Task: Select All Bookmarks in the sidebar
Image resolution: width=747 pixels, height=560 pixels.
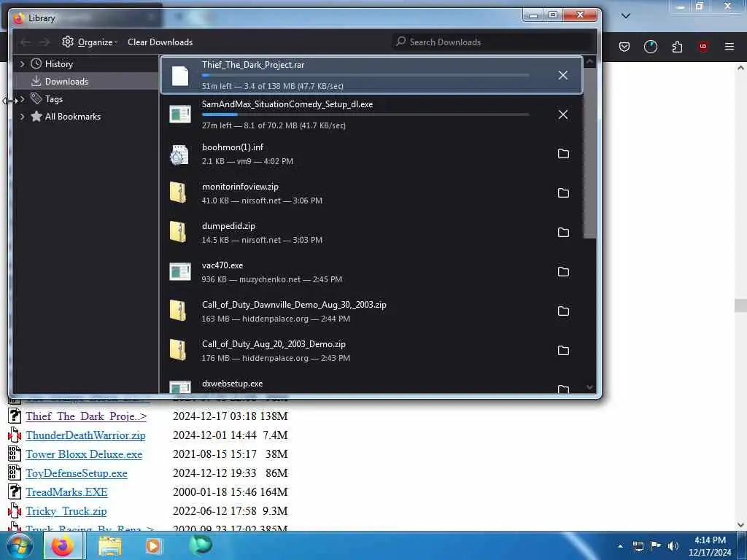Action: 73,117
